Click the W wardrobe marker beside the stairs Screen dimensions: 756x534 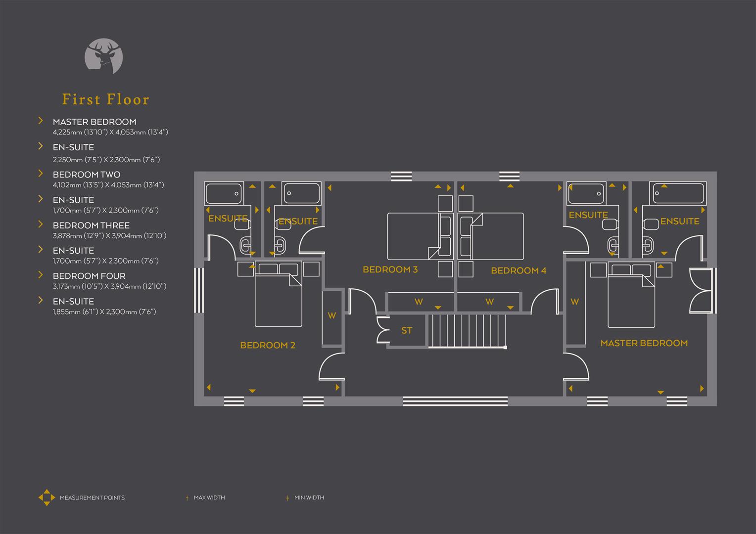coord(489,301)
